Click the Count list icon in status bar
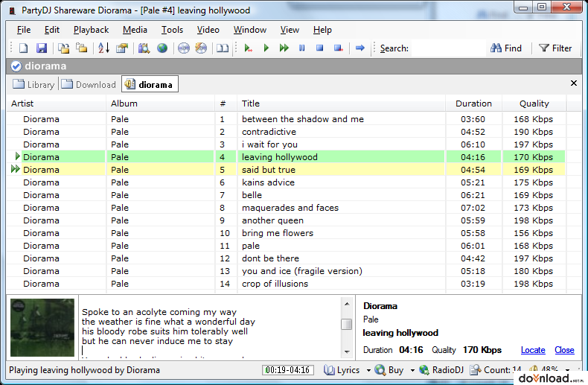The width and height of the screenshot is (588, 385). coord(476,370)
